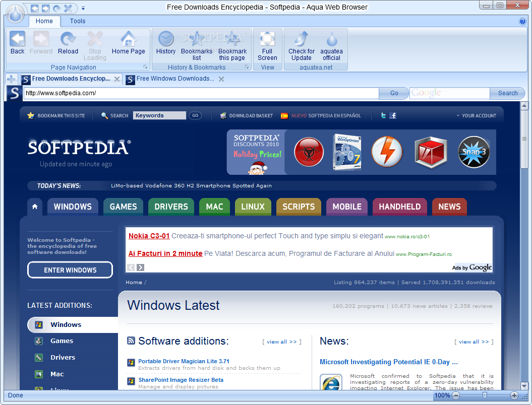Open the Bookmarks list star icon
Screen dimensions: 532x405
tap(197, 39)
